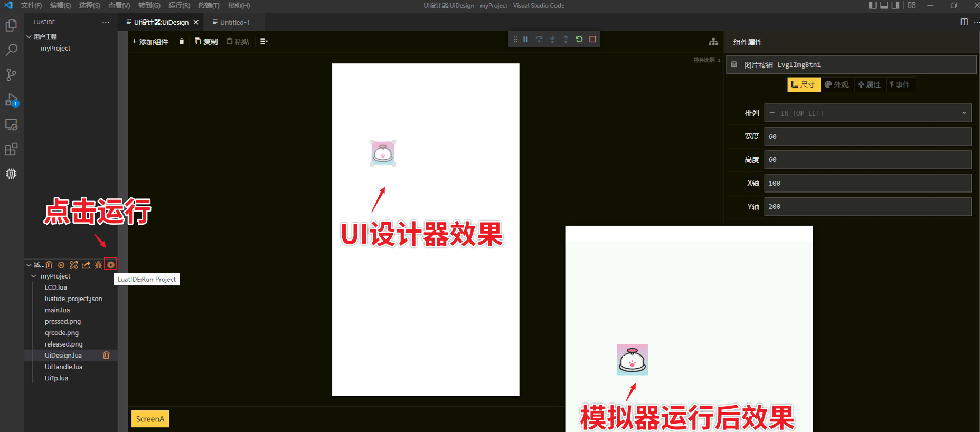Open the Extensions view
Viewport: 980px width, 432px height.
tap(11, 149)
